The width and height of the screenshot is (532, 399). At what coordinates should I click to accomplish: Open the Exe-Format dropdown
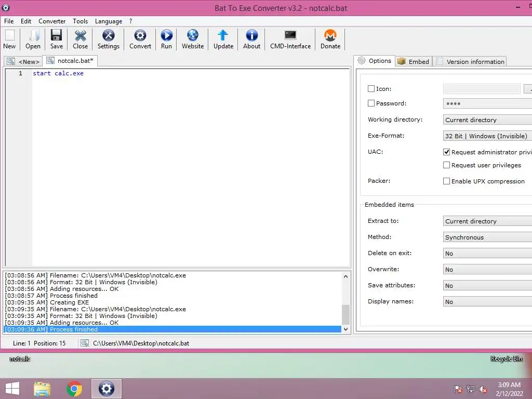[x=487, y=136]
